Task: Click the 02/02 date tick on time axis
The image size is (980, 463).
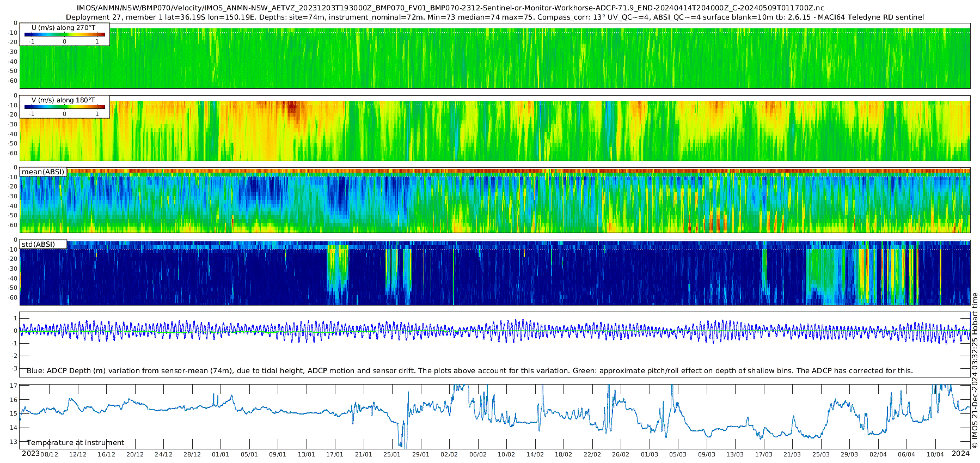Action: pyautogui.click(x=449, y=454)
